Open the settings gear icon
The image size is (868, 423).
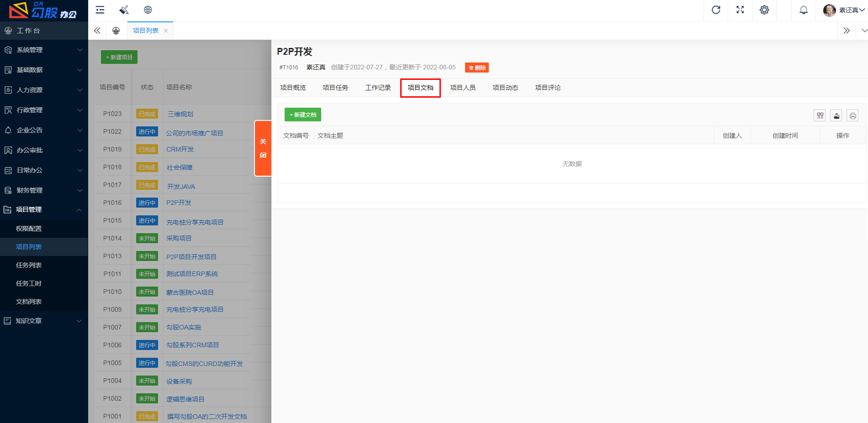[764, 10]
